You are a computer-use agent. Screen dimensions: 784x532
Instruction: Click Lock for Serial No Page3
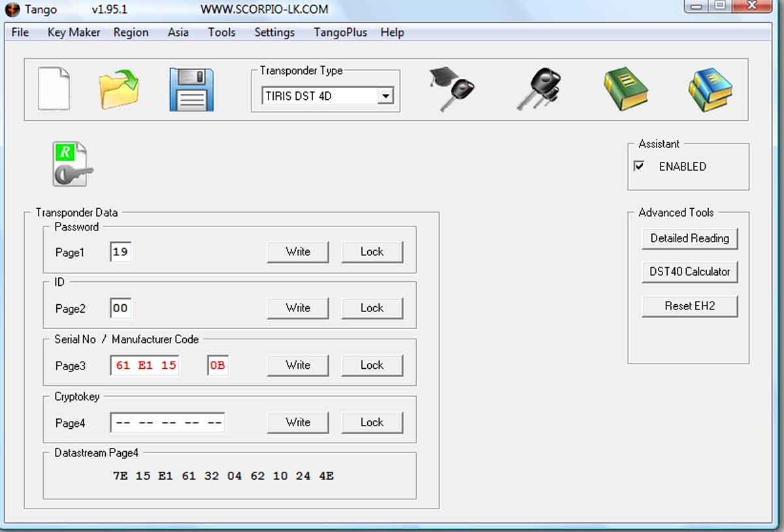(x=372, y=366)
